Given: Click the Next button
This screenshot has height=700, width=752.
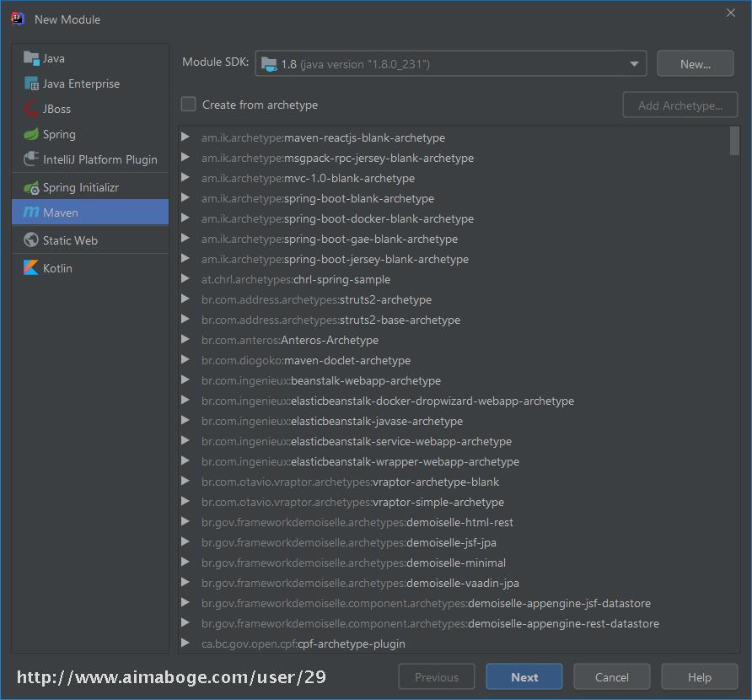Looking at the screenshot, I should 524,677.
